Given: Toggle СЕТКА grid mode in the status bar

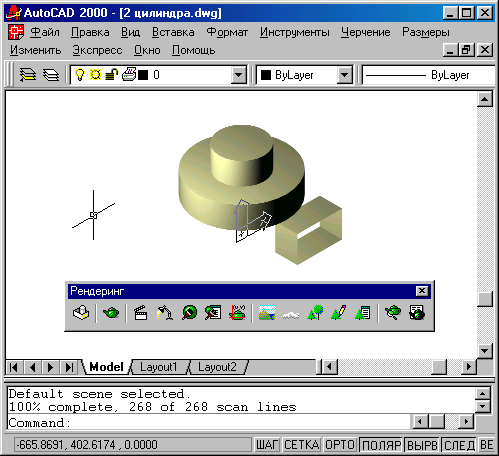Looking at the screenshot, I should point(302,445).
